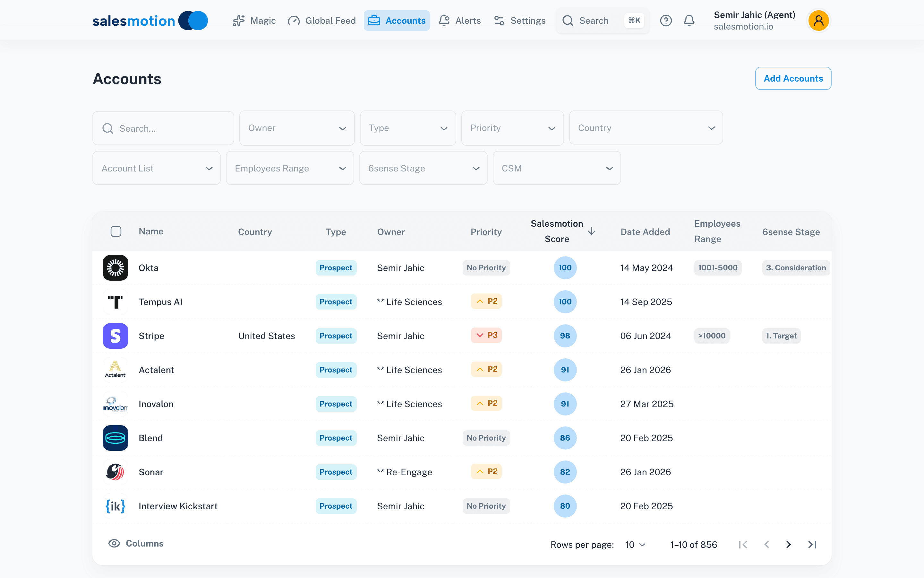Click the Sonar logo icon
The height and width of the screenshot is (578, 924).
pos(115,472)
